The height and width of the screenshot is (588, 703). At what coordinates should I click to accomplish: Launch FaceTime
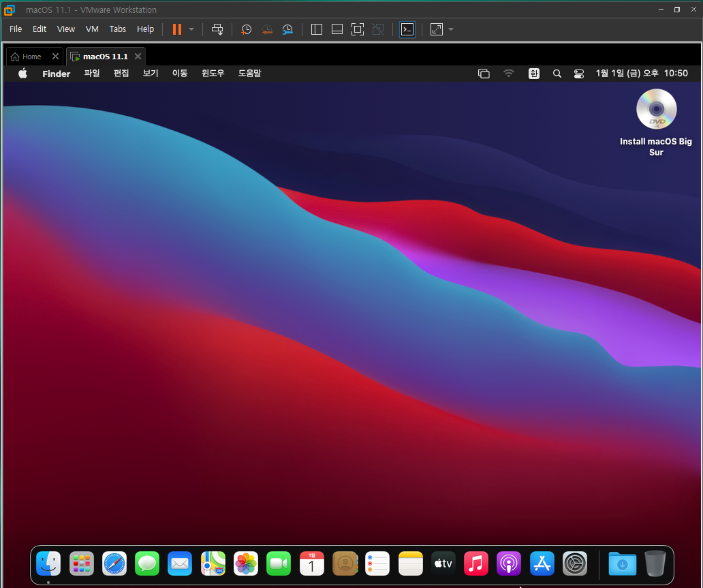pos(279,563)
